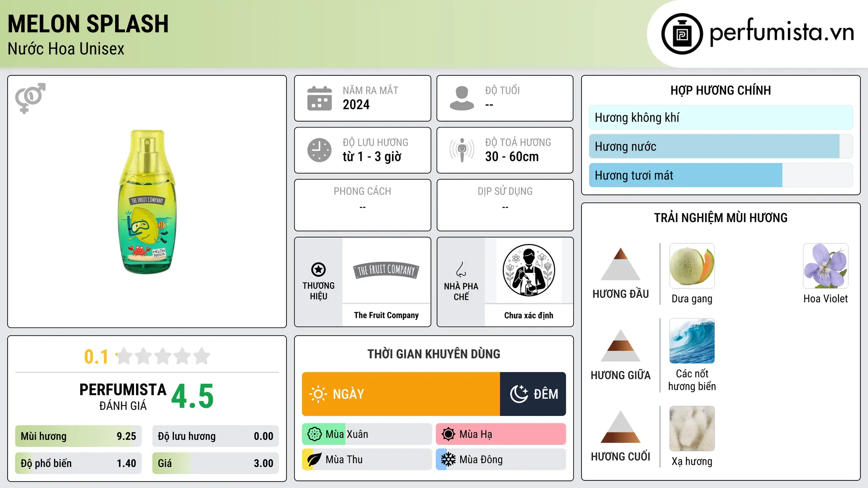This screenshot has height=488, width=868.
Task: Click the star rating row
Action: (163, 356)
